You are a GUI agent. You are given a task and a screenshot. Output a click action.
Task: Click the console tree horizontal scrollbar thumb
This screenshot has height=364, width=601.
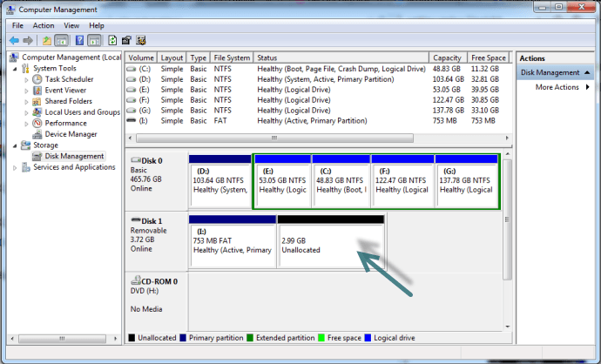tap(62, 339)
